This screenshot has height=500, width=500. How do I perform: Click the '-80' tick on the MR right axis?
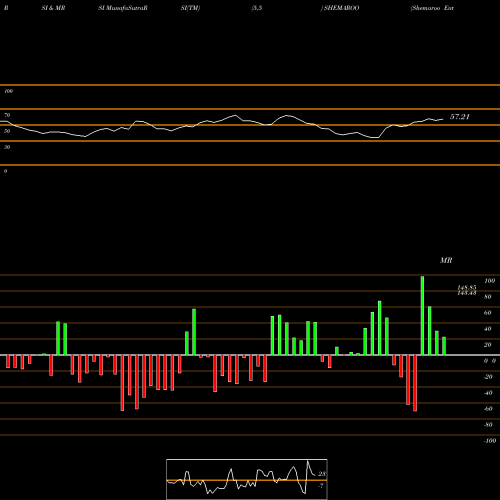coord(488,425)
